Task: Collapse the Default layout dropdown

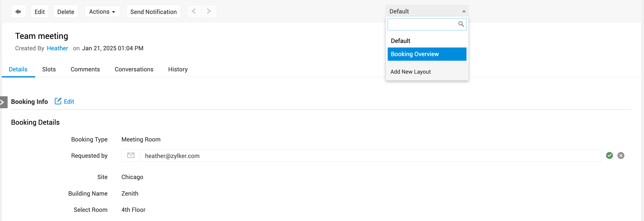Action: tap(427, 11)
